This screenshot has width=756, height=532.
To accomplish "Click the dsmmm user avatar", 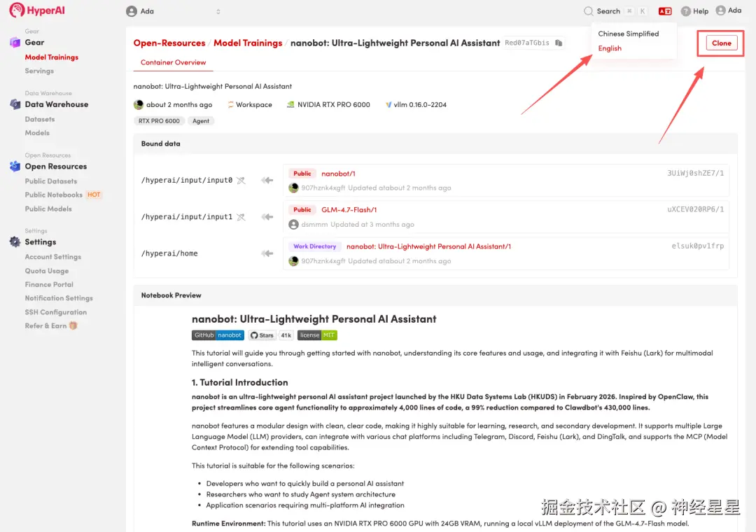I will pos(293,224).
